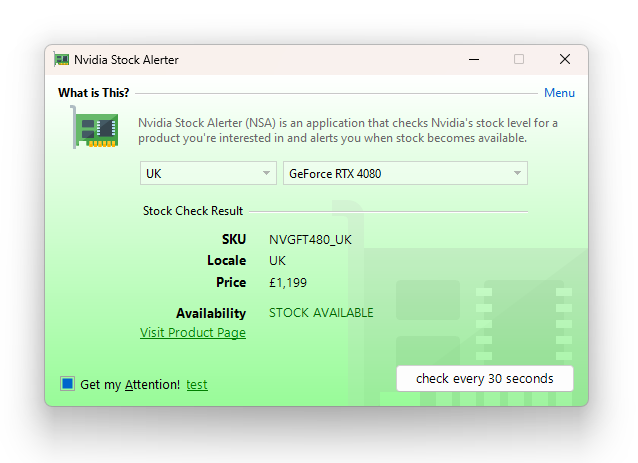Click the STOCK AVAILABLE status text
The image size is (638, 463).
point(321,313)
